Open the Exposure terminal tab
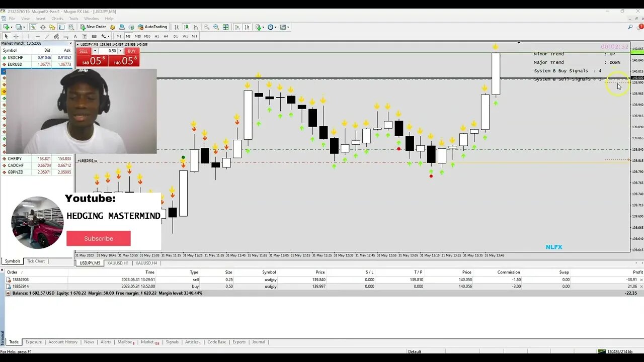The width and height of the screenshot is (644, 362). pyautogui.click(x=34, y=342)
